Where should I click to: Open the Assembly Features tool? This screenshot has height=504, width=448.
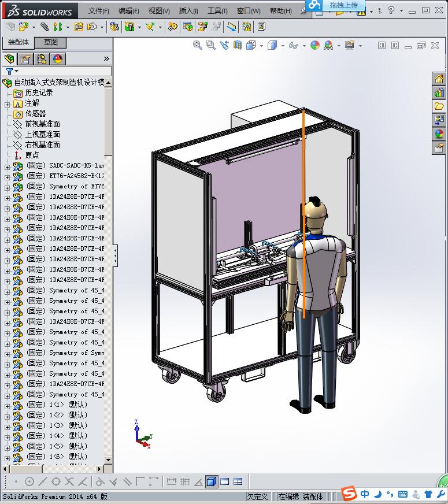click(x=129, y=27)
